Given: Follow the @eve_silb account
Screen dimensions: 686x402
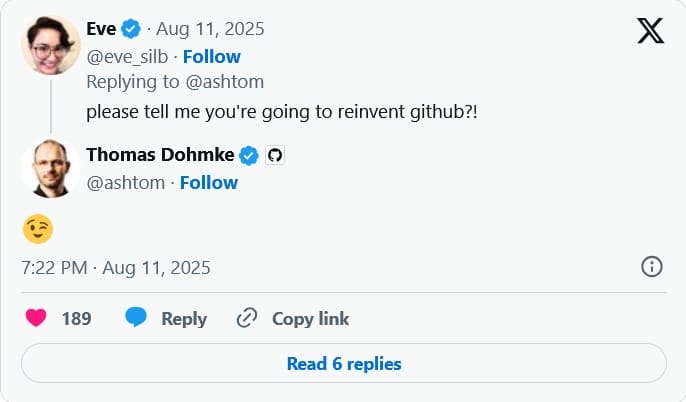Looking at the screenshot, I should tap(211, 56).
